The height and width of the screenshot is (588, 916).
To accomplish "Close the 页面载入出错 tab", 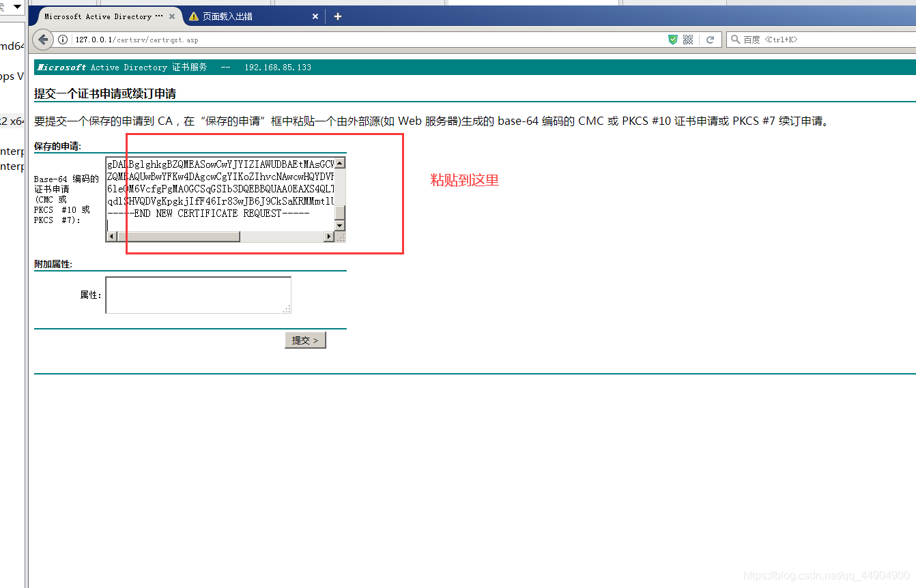I will (315, 16).
